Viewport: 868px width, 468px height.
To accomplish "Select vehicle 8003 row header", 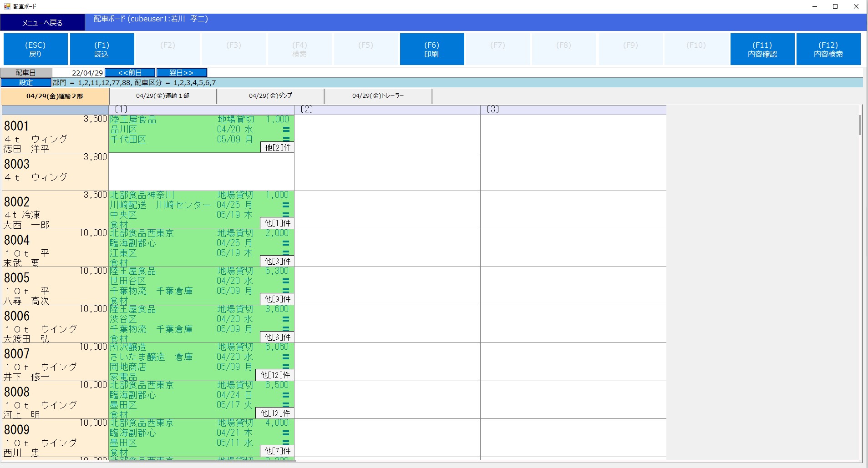I will 55,171.
